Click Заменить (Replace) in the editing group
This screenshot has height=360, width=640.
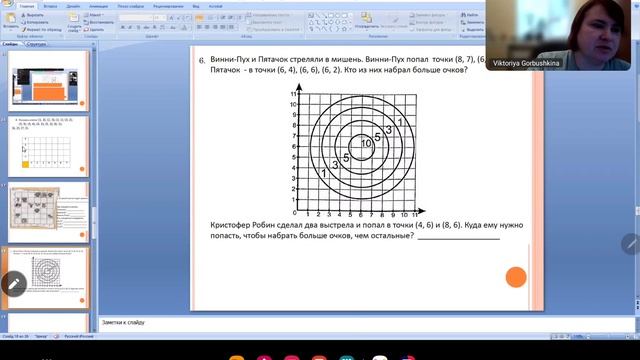coord(473,22)
